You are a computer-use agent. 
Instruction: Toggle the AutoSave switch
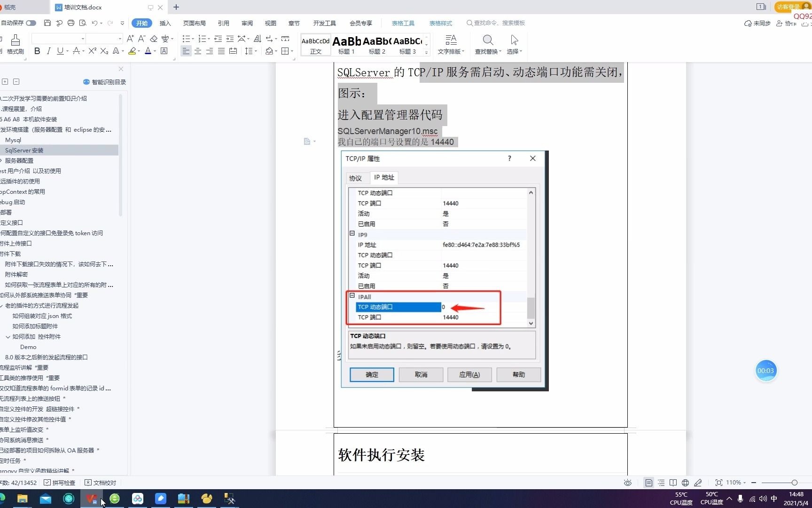(31, 23)
